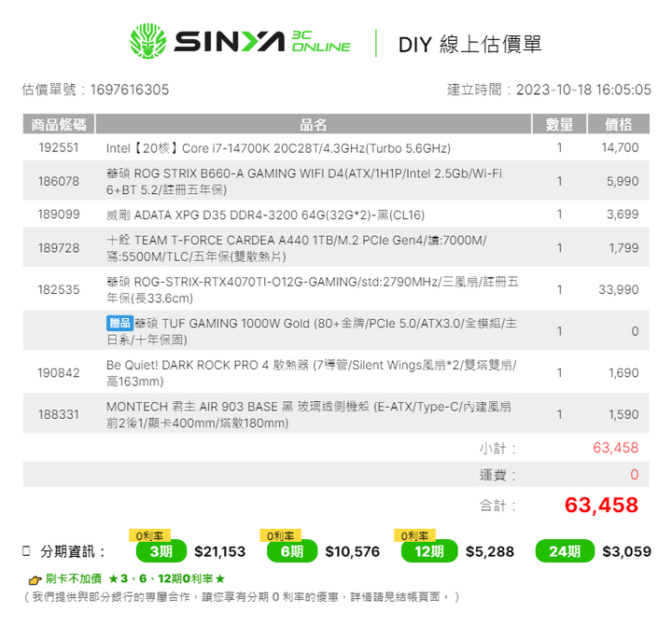Click the pointing hand icon before 刷卡不加價
This screenshot has height=625, width=672.
(x=35, y=580)
